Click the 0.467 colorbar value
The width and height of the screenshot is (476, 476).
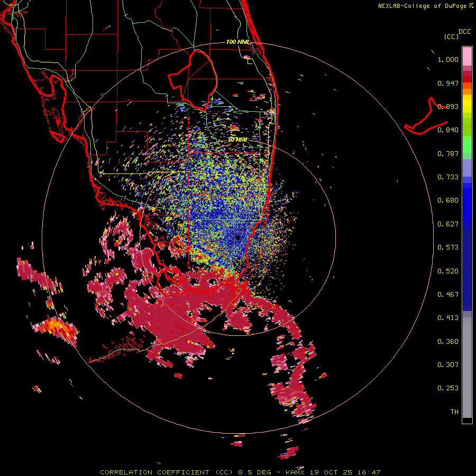(448, 295)
